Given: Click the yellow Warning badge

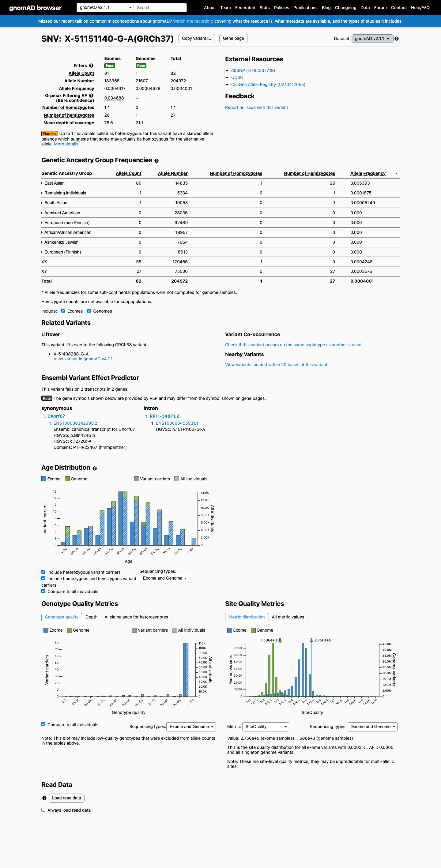Looking at the screenshot, I should (50, 134).
